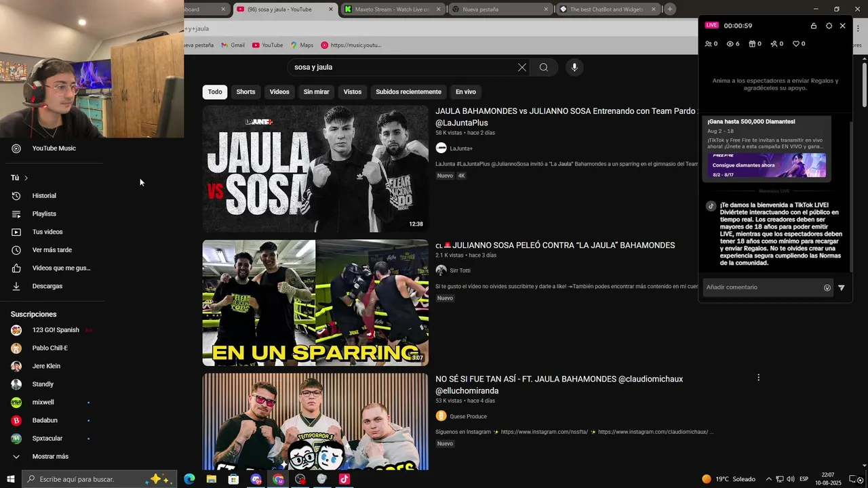Switch to Maxeto Stream browser tab
Viewport: 868px width, 488px height.
coord(393,9)
